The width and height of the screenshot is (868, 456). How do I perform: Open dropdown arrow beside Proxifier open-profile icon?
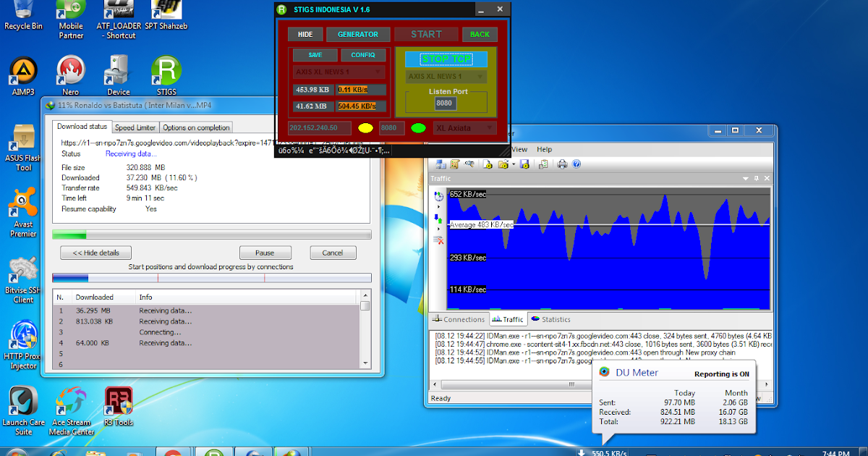(x=514, y=164)
